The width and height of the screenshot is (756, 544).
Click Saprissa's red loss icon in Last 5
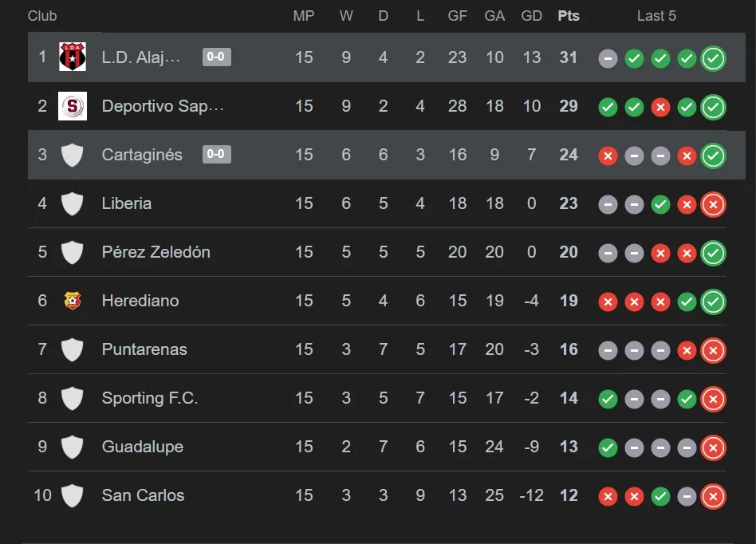pos(660,107)
